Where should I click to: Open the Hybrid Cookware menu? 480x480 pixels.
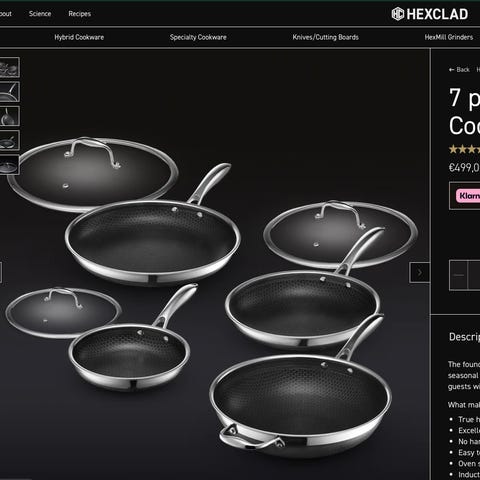click(x=79, y=37)
